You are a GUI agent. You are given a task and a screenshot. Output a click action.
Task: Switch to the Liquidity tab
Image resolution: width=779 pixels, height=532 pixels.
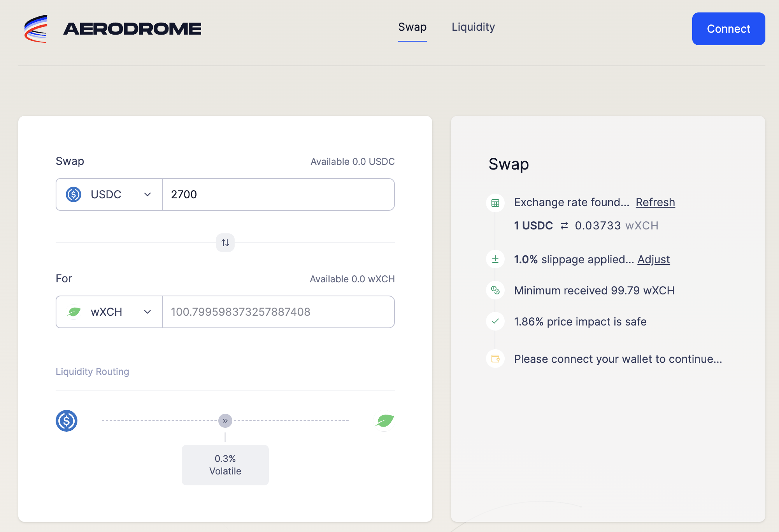click(x=473, y=27)
